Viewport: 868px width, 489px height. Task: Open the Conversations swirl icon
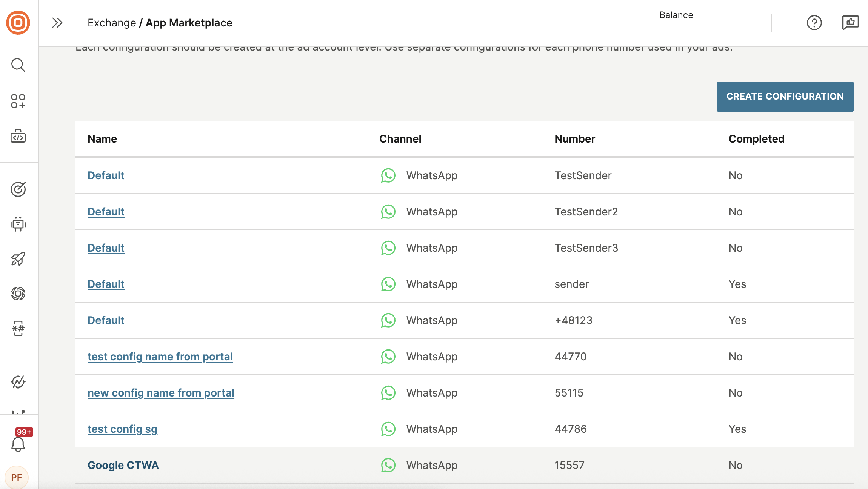coord(18,294)
